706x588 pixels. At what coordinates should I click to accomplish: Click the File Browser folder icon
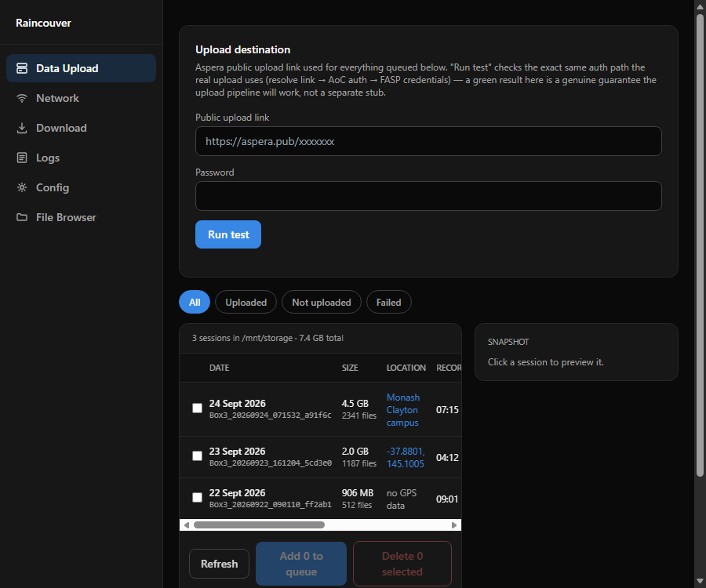(22, 217)
